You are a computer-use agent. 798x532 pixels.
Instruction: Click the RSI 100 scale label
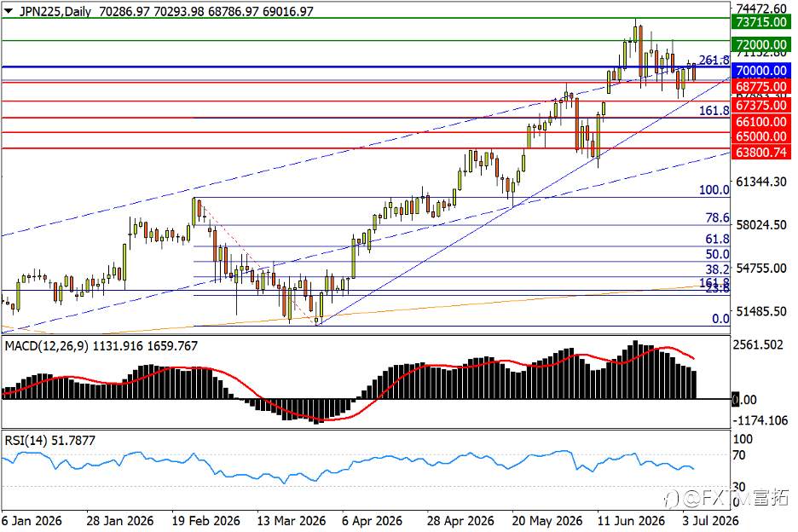coord(742,439)
